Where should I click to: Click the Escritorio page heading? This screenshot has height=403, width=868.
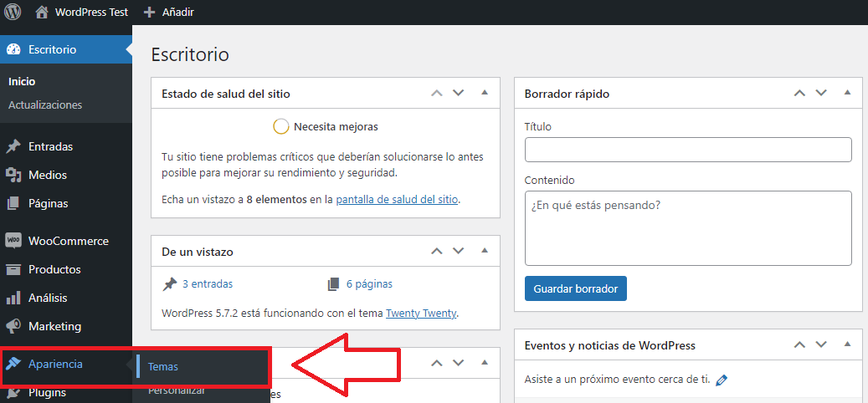pyautogui.click(x=190, y=54)
